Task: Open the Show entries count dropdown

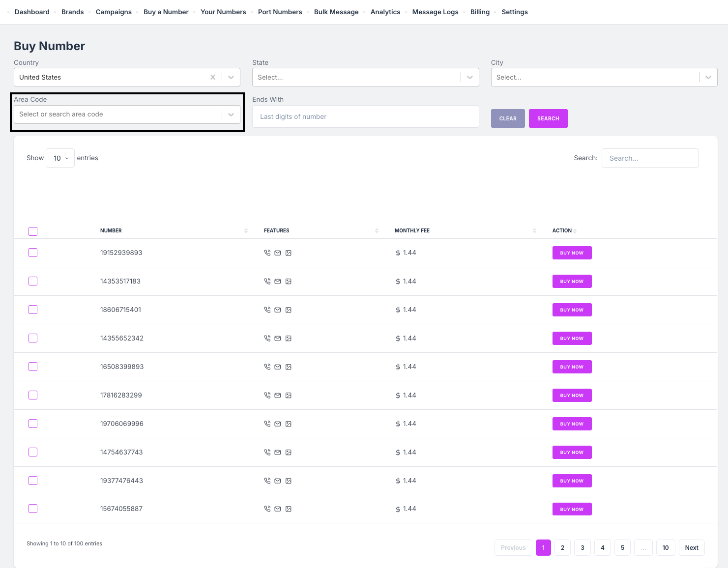Action: 60,158
